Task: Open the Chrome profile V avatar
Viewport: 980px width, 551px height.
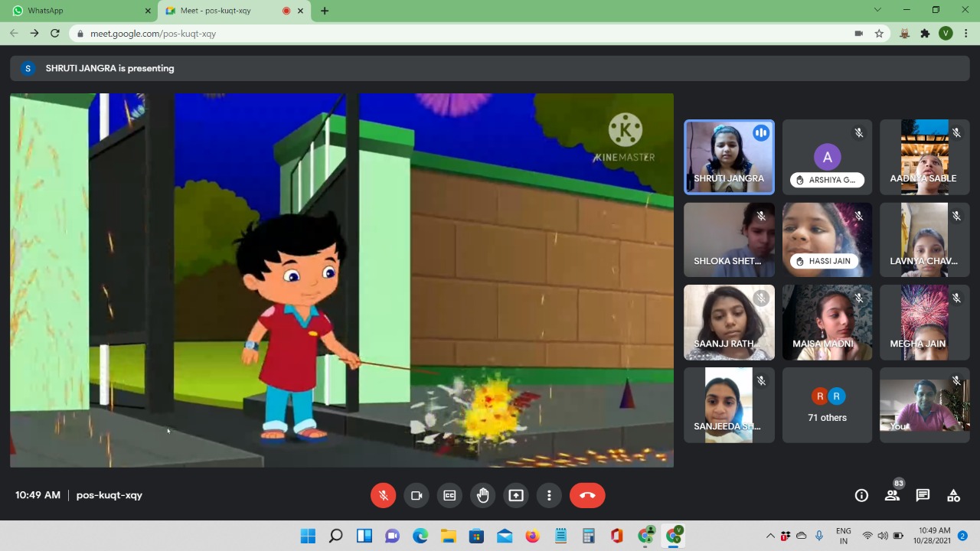Action: point(946,34)
